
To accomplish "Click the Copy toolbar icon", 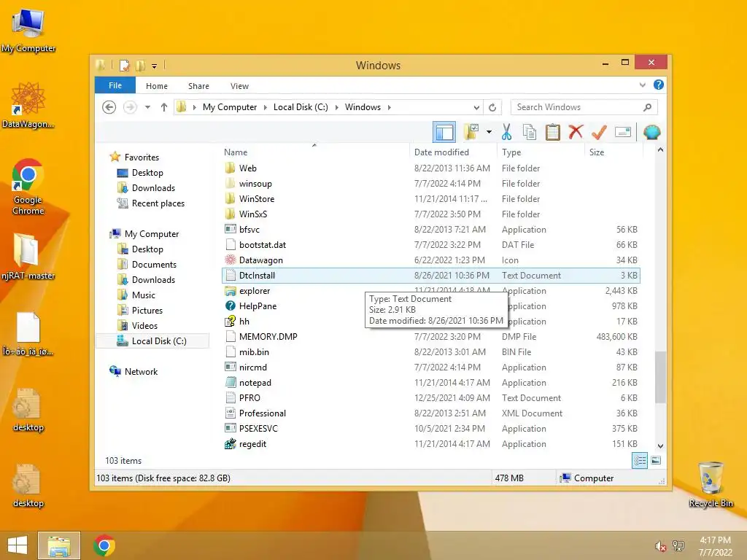I will coord(530,132).
